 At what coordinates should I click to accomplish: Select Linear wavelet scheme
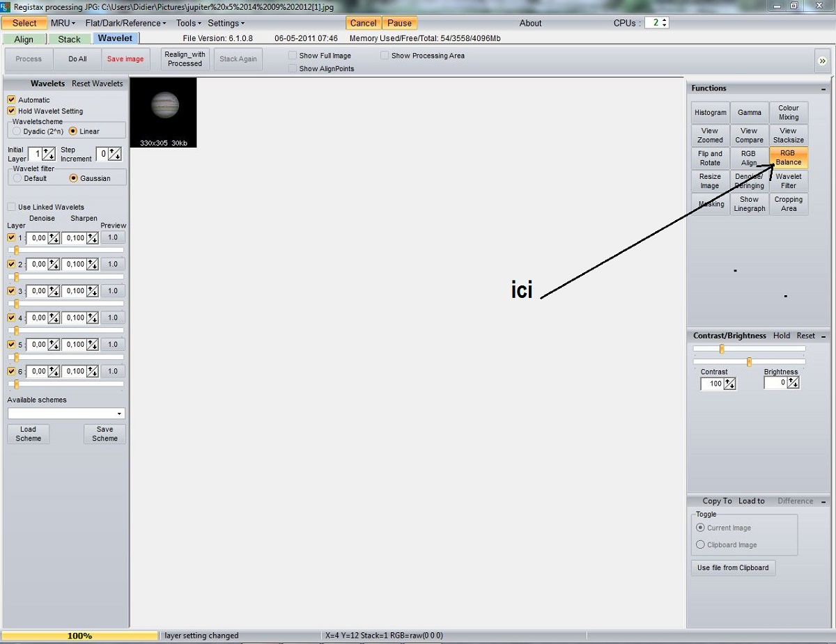(x=73, y=131)
